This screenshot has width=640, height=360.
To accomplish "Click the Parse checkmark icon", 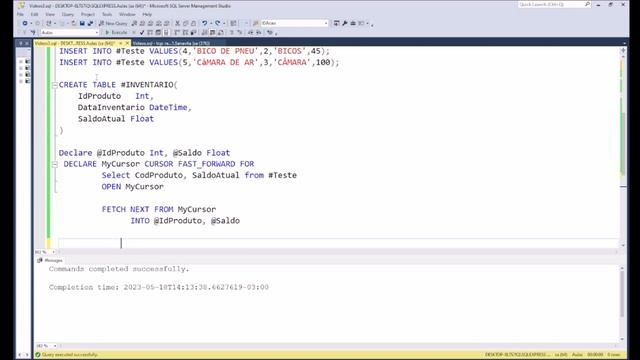I will pyautogui.click(x=142, y=32).
